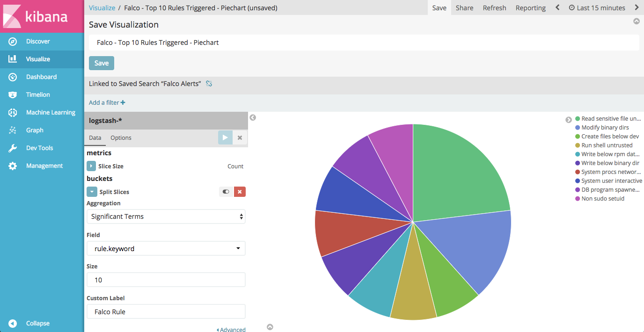This screenshot has width=644, height=332.
Task: Click the Collapse sidebar arrow icon
Action: point(13,324)
